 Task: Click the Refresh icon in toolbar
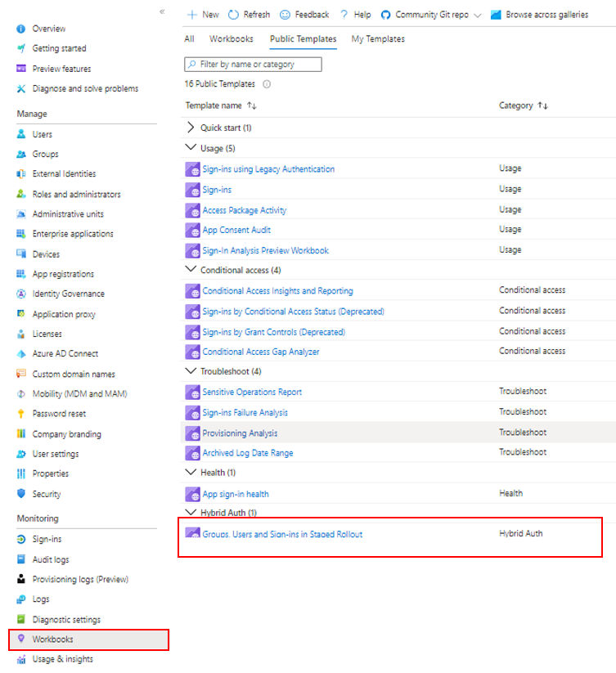coord(234,15)
